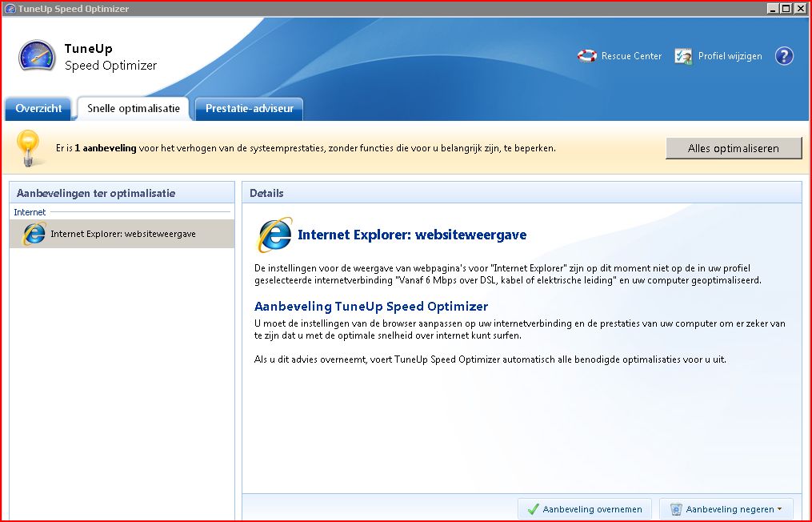The width and height of the screenshot is (812, 522).
Task: Select the Snelle optimalisatie tab
Action: coord(134,109)
